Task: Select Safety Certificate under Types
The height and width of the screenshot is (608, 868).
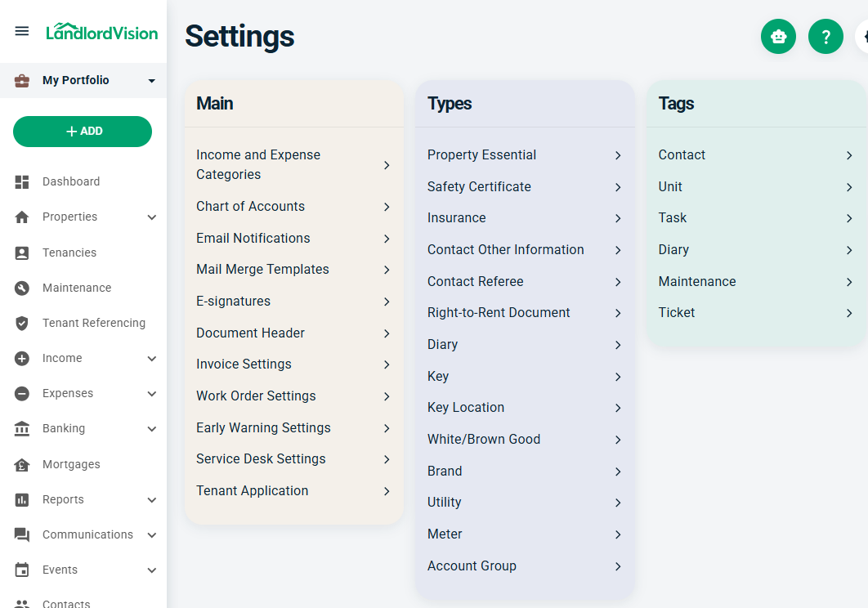Action: coord(524,187)
